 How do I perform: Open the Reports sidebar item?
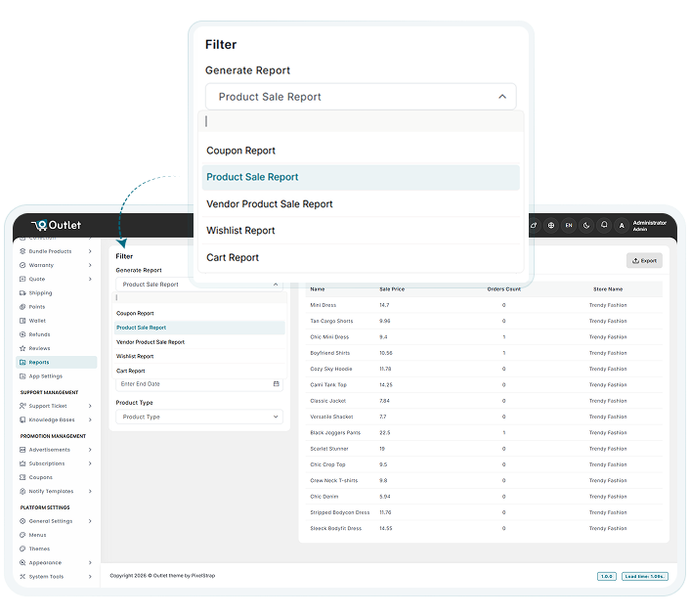tap(57, 362)
